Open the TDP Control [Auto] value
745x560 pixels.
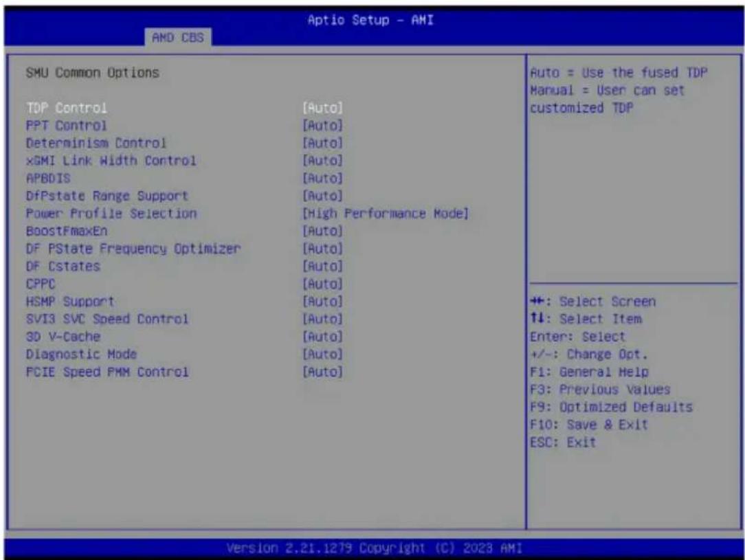point(322,108)
